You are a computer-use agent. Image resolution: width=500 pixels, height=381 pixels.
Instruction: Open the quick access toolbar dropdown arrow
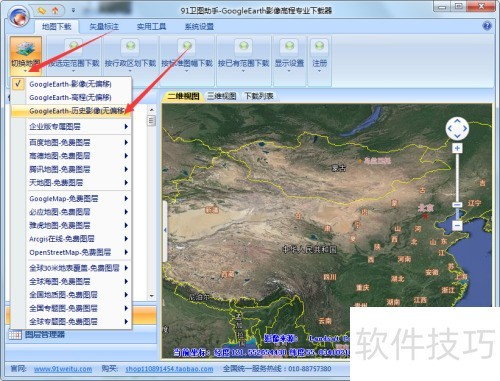coord(73,11)
